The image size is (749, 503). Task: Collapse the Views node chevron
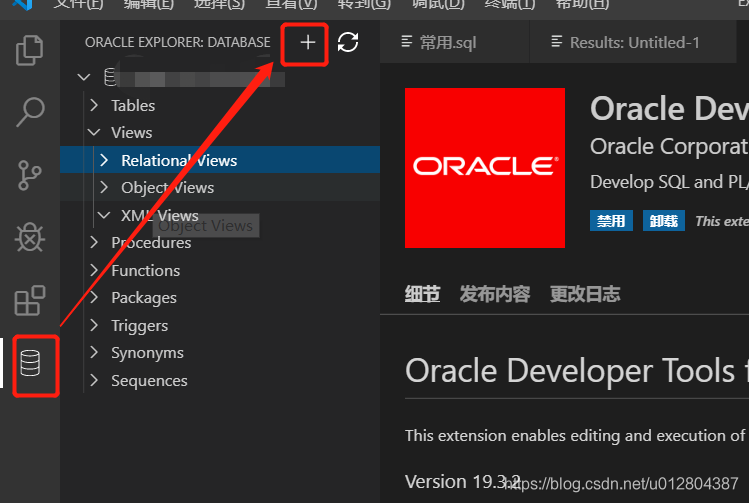(x=94, y=132)
